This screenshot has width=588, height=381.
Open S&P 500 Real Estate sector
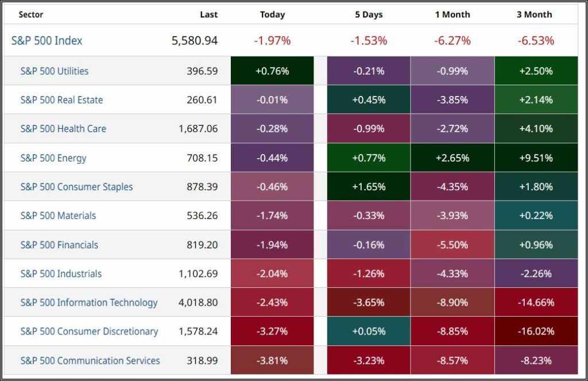[61, 100]
